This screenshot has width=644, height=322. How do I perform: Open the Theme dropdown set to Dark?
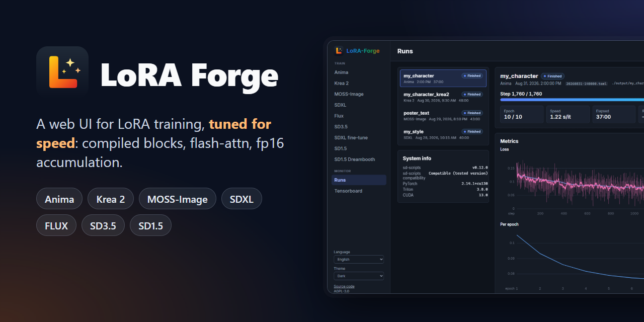point(359,276)
